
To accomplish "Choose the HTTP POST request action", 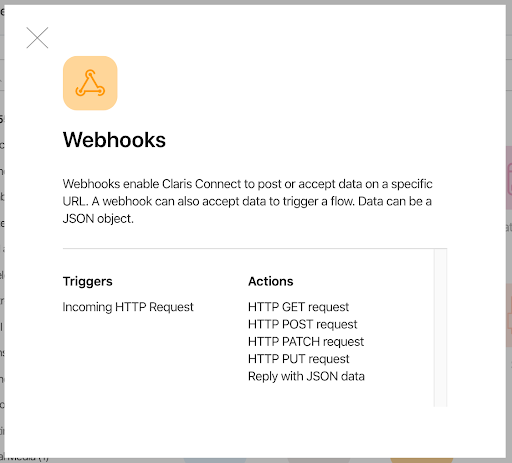I will [303, 324].
